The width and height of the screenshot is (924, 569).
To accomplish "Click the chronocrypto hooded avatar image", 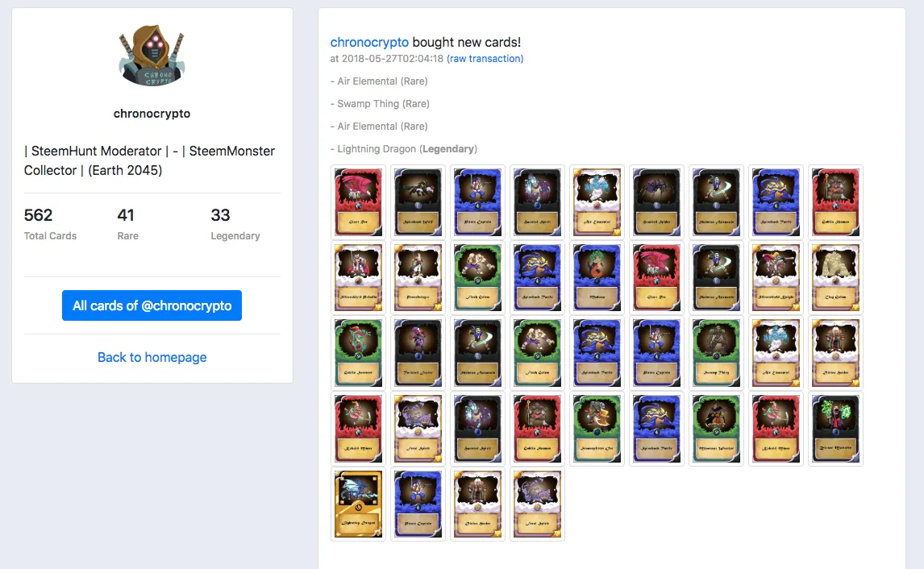I will tap(152, 56).
